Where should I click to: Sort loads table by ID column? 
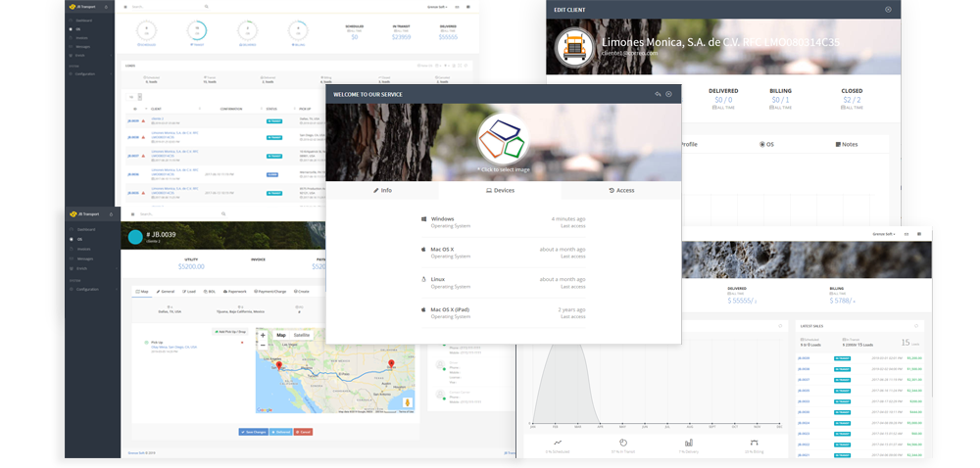coord(135,109)
